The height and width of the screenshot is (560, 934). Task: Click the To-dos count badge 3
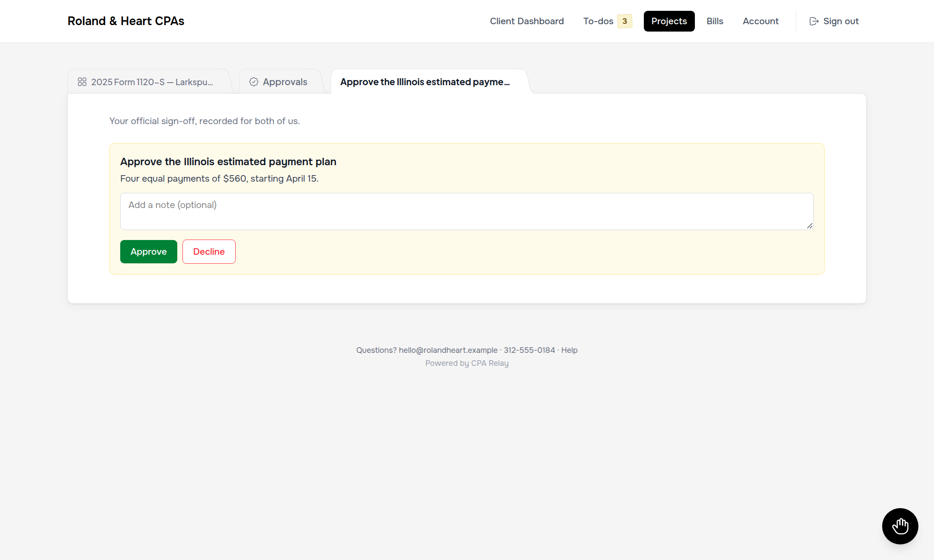click(x=624, y=21)
